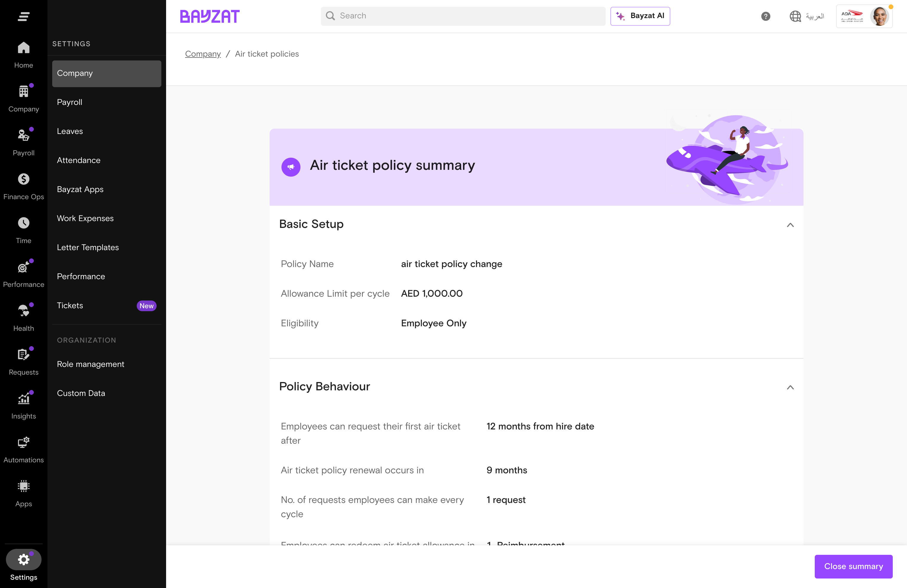The height and width of the screenshot is (588, 907).
Task: Click the '1 request' value
Action: click(x=506, y=500)
